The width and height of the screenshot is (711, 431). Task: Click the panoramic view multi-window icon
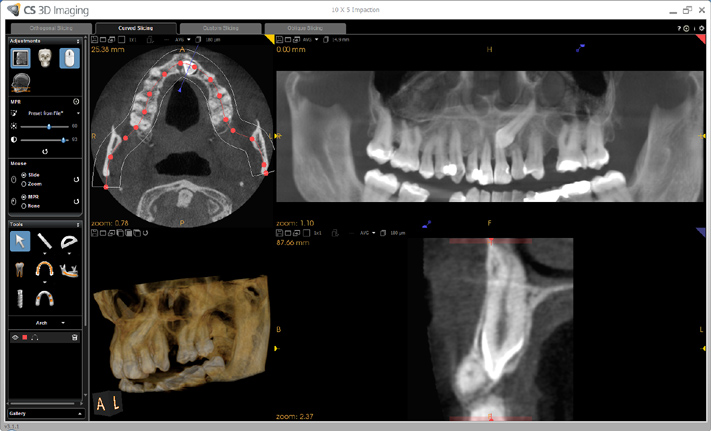pos(297,40)
